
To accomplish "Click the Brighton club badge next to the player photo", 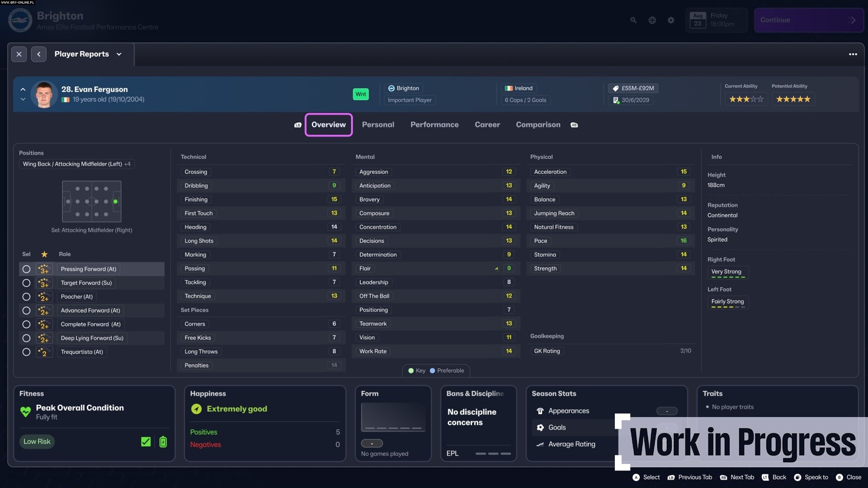I will [391, 88].
